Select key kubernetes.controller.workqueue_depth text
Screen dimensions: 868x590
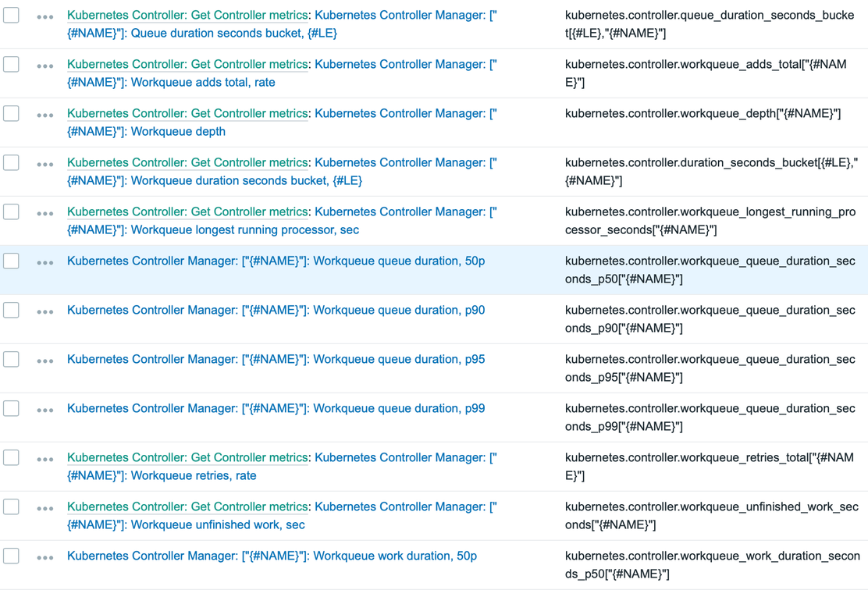click(703, 113)
